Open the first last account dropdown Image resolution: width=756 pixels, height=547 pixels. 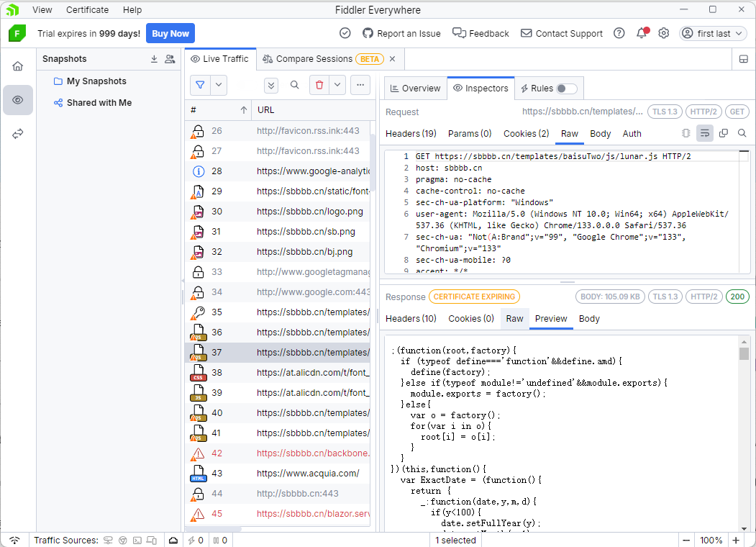713,33
